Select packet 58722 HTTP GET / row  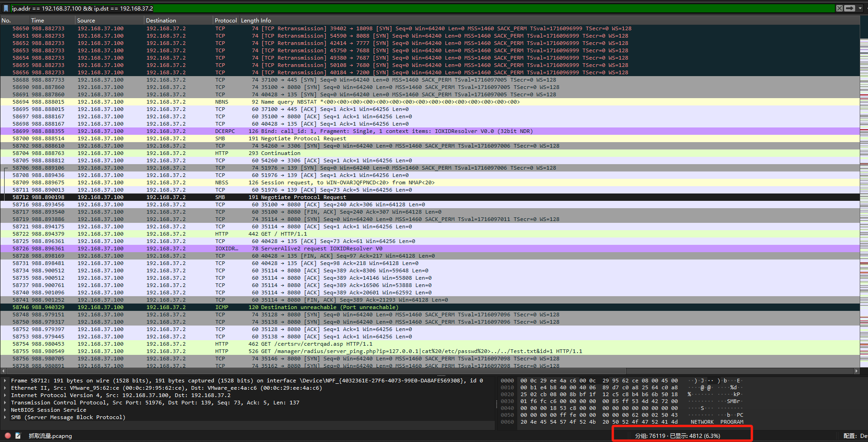430,234
